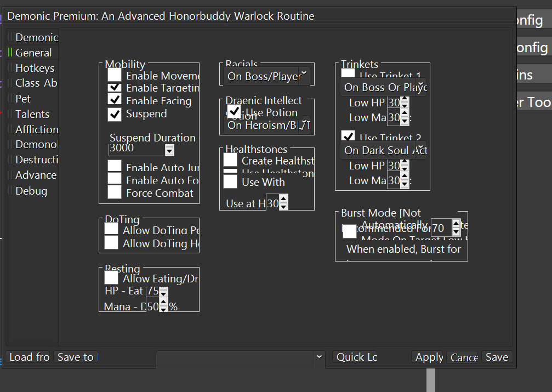Adjust Trinket 2 Low Mana spinner
Image resolution: width=552 pixels, height=392 pixels.
tap(405, 180)
